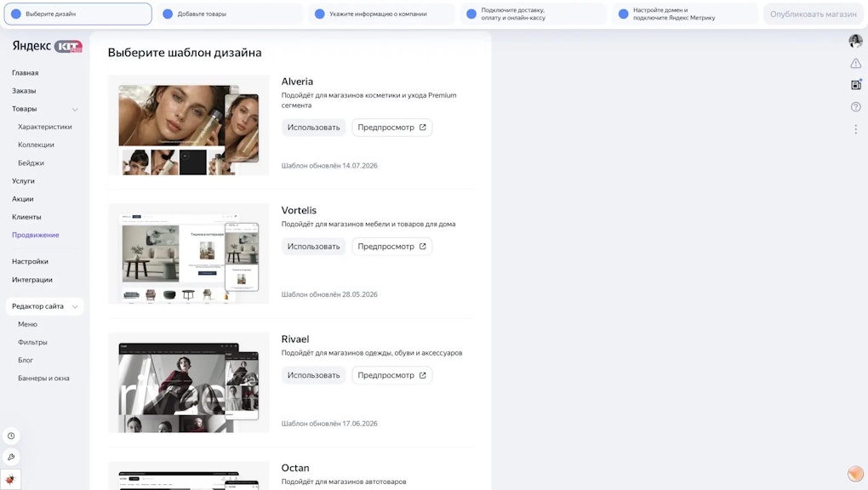Open the help question mark icon
Viewport: 868px width, 490px height.
point(856,107)
